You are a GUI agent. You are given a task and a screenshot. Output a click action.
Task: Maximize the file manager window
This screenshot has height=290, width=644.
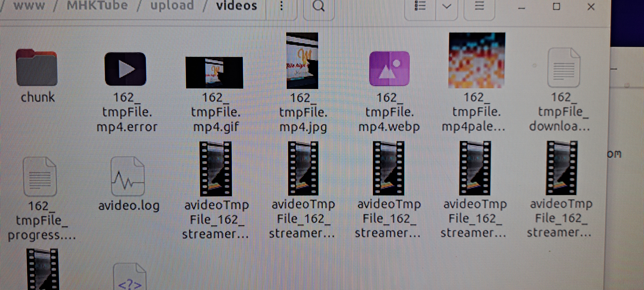pyautogui.click(x=556, y=7)
